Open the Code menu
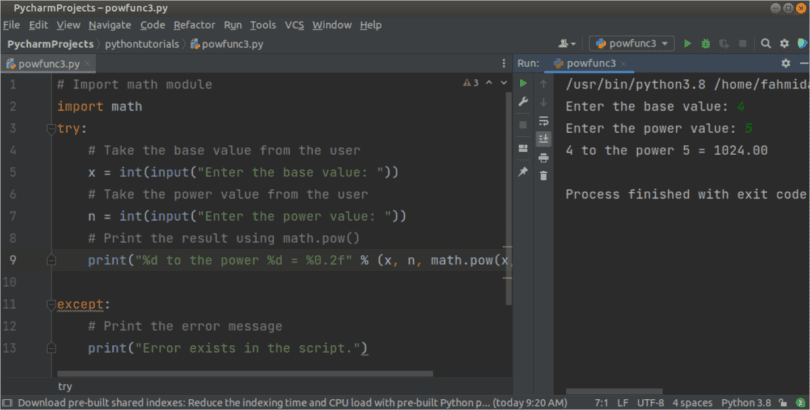Viewport: 810px width, 410px height. point(152,25)
